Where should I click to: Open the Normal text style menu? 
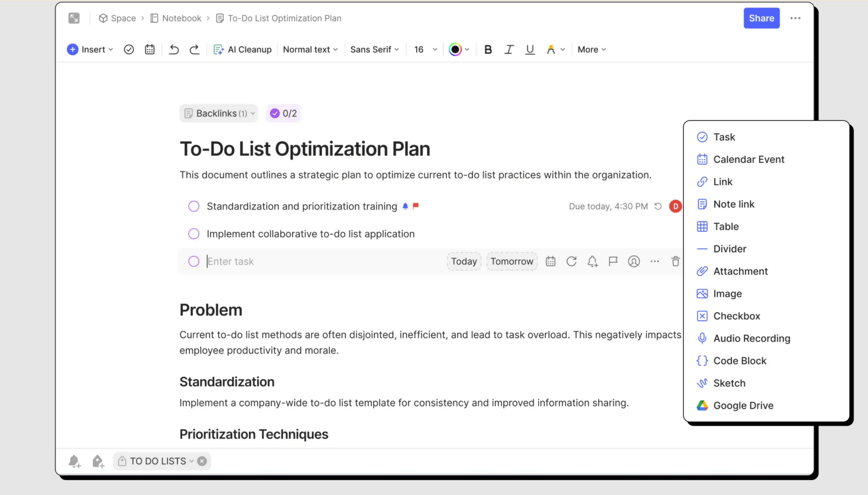[310, 49]
